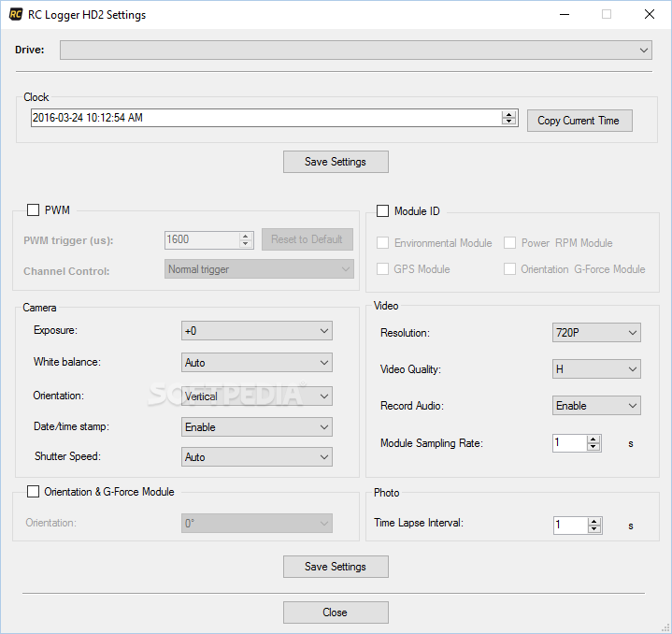Open the Video Quality dropdown

pos(596,369)
